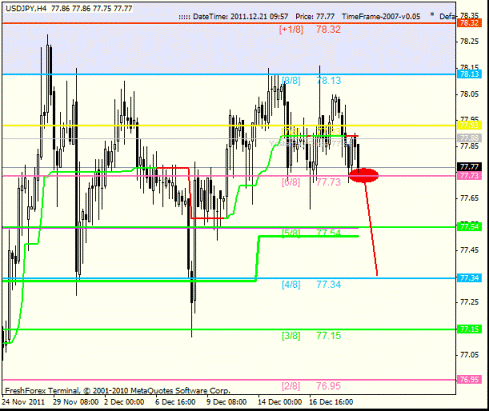Click the 77.25 price scale label
This screenshot has height=411, width=489.
(469, 302)
